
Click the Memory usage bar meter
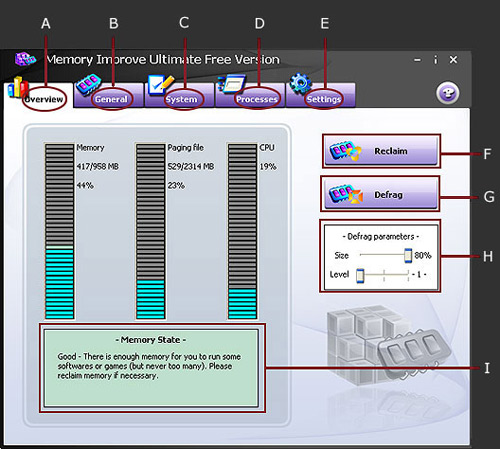[x=60, y=231]
